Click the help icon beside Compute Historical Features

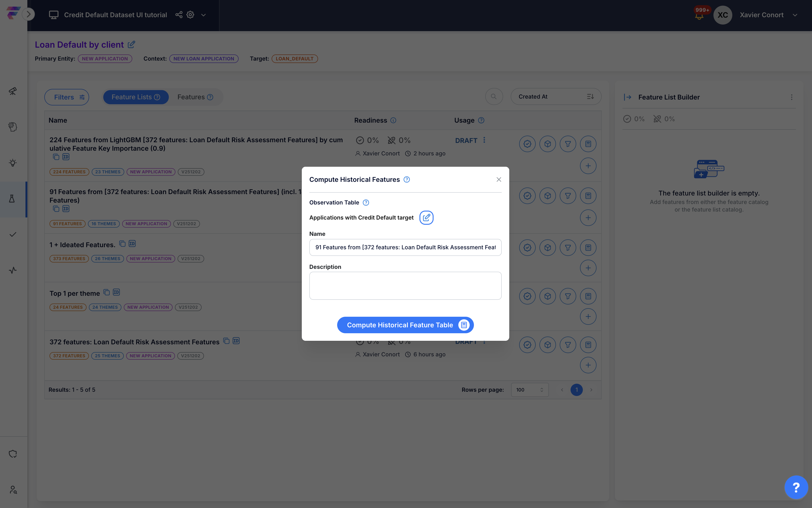[406, 179]
